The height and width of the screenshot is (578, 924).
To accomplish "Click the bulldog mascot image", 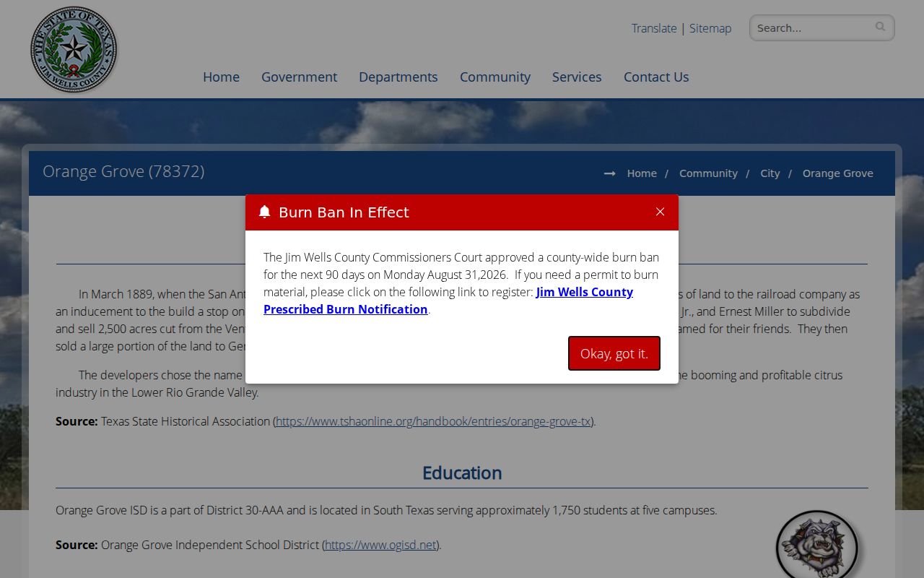I will (x=816, y=544).
